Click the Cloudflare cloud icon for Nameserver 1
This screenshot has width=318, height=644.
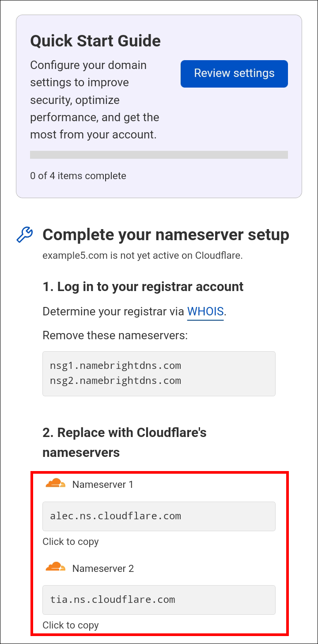pos(55,483)
